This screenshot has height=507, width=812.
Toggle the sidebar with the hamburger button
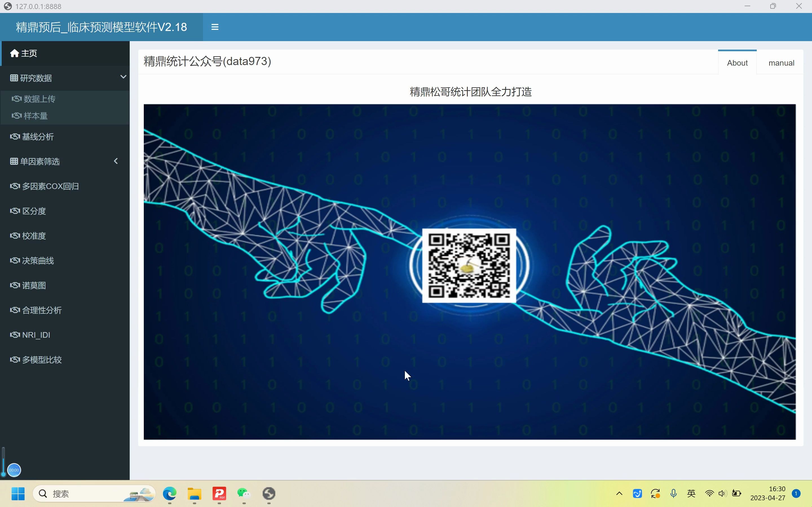click(214, 27)
